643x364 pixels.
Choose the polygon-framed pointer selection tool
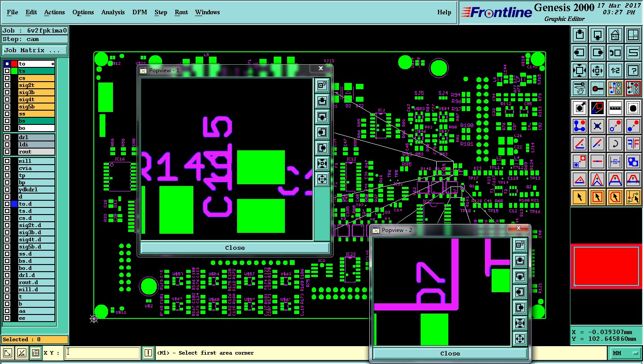pos(615,197)
